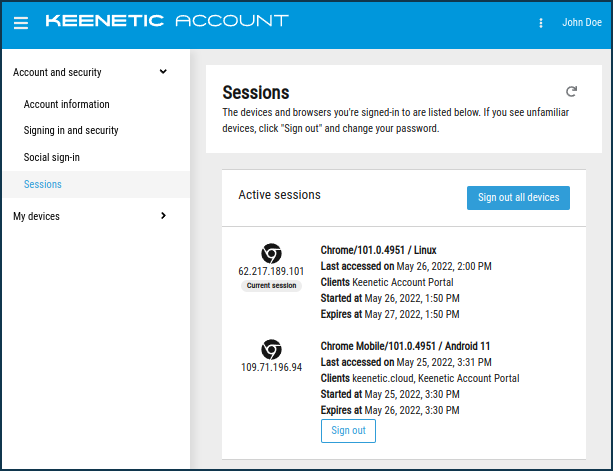
Task: Click the Chrome/101.0.4951 / Linux session title
Action: click(x=378, y=250)
